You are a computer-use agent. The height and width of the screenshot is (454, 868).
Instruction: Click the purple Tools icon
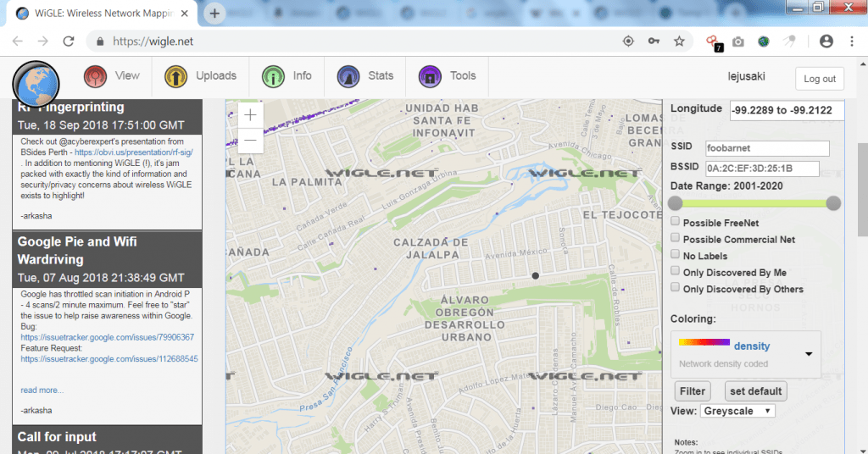430,76
